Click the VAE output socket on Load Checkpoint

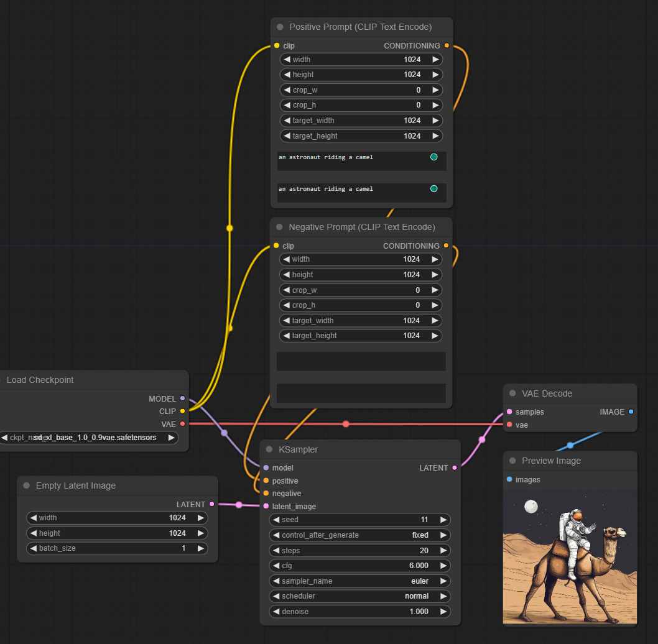pos(182,424)
